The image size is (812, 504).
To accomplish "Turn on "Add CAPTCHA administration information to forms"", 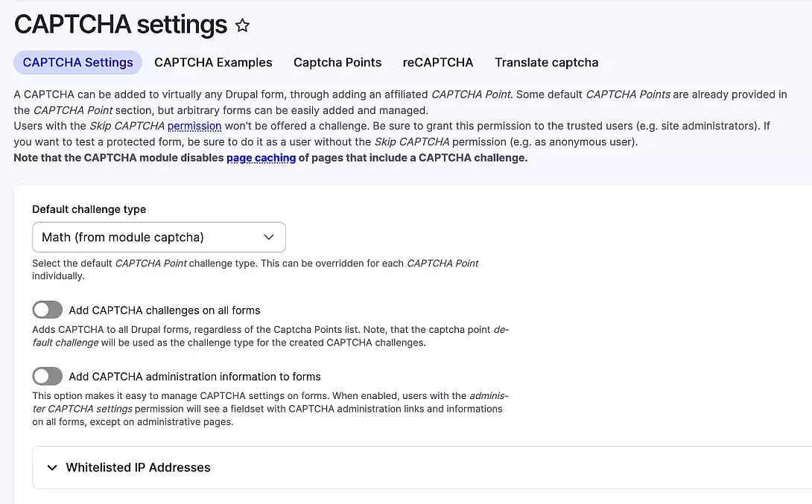I will tap(47, 376).
